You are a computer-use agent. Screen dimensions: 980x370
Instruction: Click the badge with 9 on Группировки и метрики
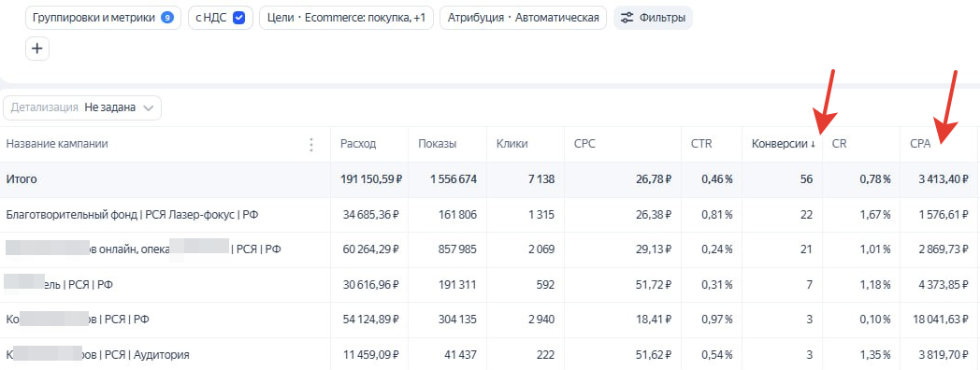[166, 18]
